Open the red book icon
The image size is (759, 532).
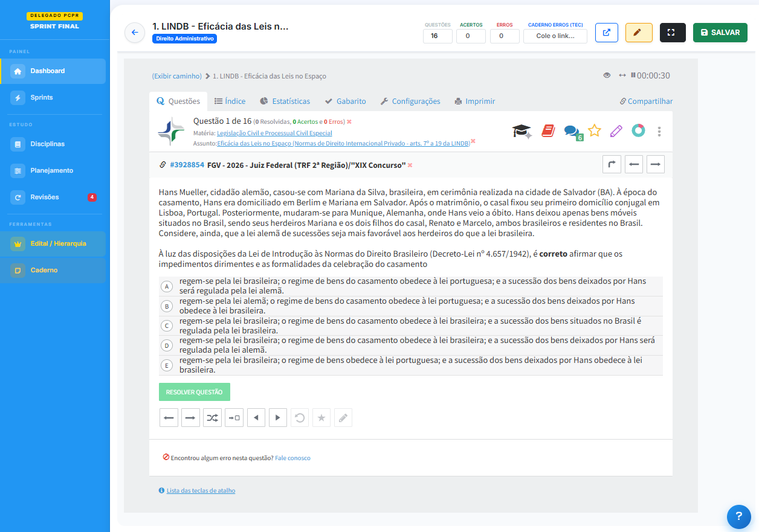coord(548,130)
